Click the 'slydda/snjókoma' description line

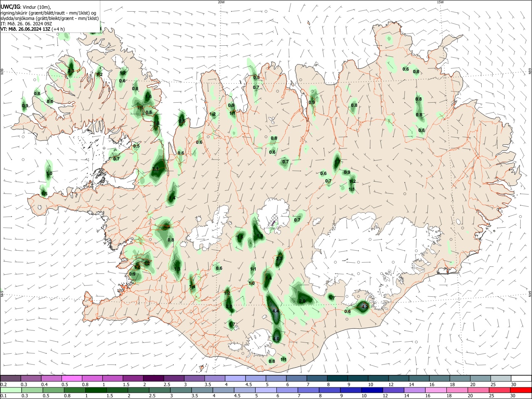click(49, 18)
